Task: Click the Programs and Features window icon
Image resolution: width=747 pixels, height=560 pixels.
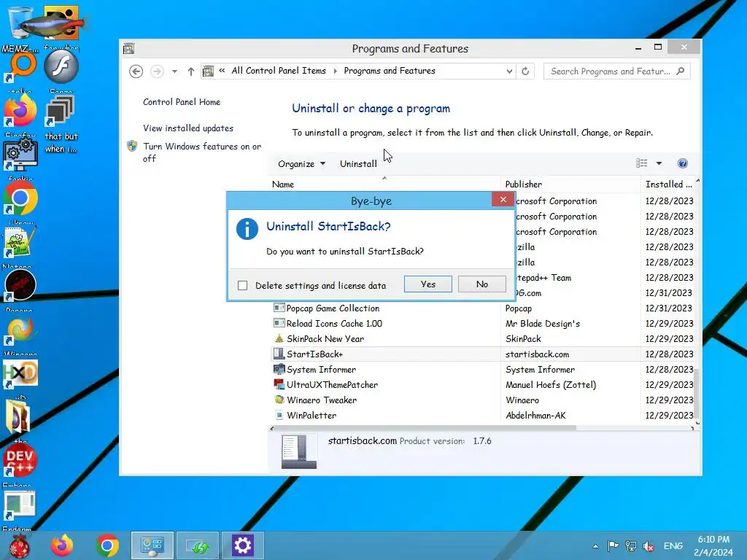Action: point(128,49)
